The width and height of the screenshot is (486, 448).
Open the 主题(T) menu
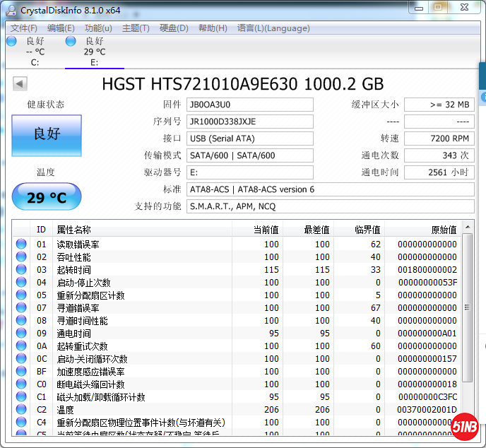coord(136,28)
